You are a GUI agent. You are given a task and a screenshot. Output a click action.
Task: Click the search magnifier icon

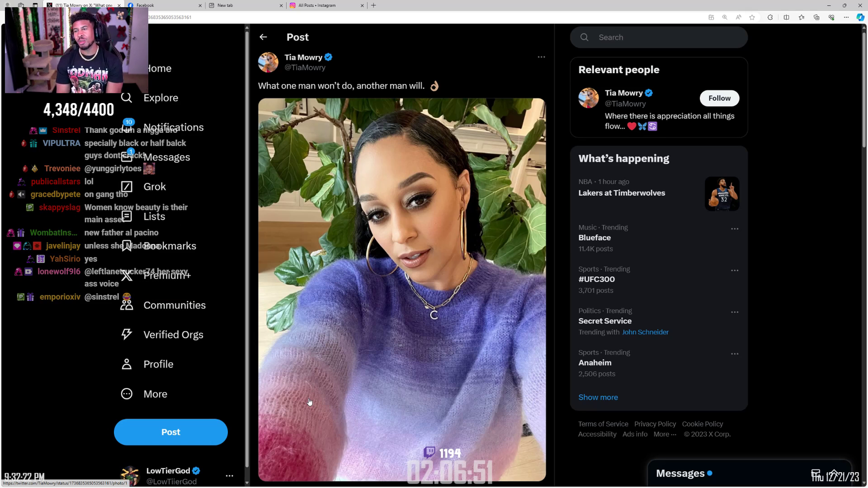(584, 37)
